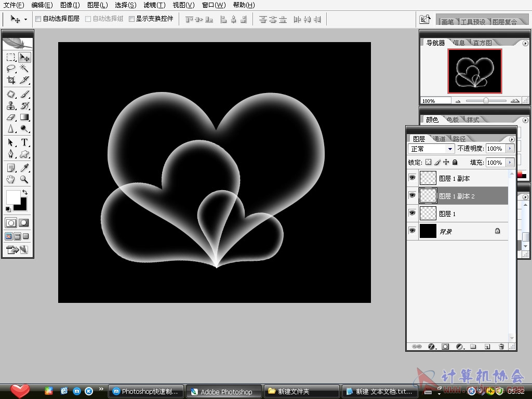Select the Slice tool
The image size is (532, 399).
pos(24,80)
